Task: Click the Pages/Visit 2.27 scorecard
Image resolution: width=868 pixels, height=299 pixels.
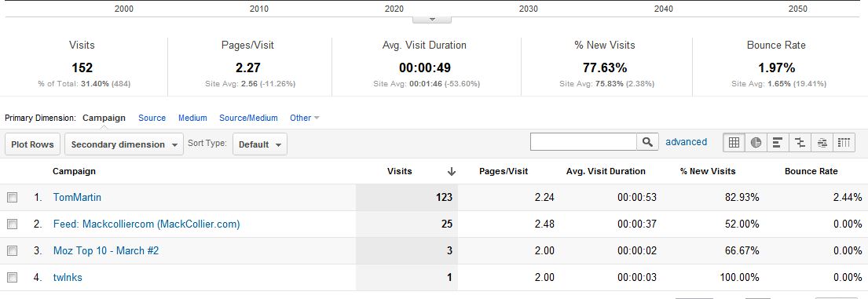Action: 248,68
